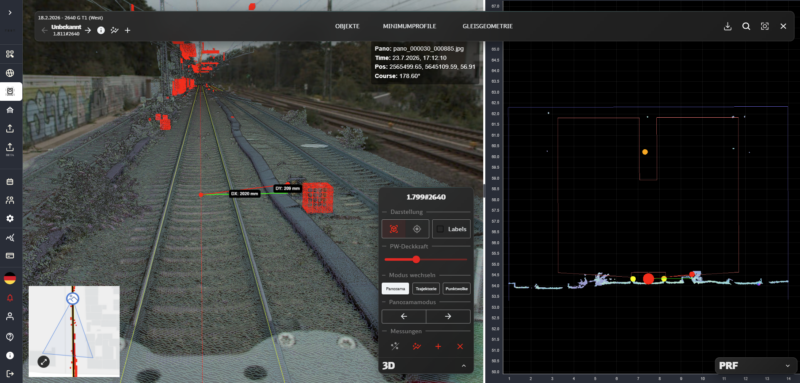The height and width of the screenshot is (383, 800).
Task: Click the 1.799#2640 panel title
Action: (x=427, y=197)
